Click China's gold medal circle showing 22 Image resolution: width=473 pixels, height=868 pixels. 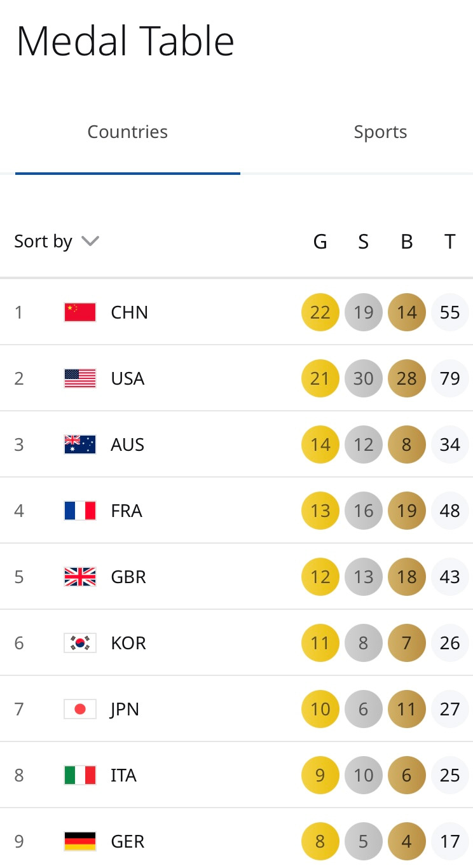point(320,312)
